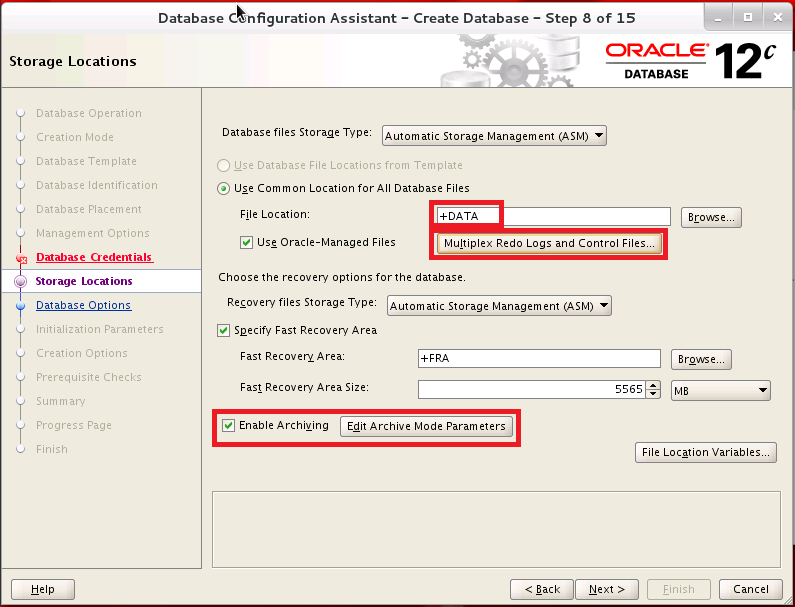Screen dimensions: 795x607
Task: Toggle Specify Fast Recovery Area checkbox
Action: [223, 331]
